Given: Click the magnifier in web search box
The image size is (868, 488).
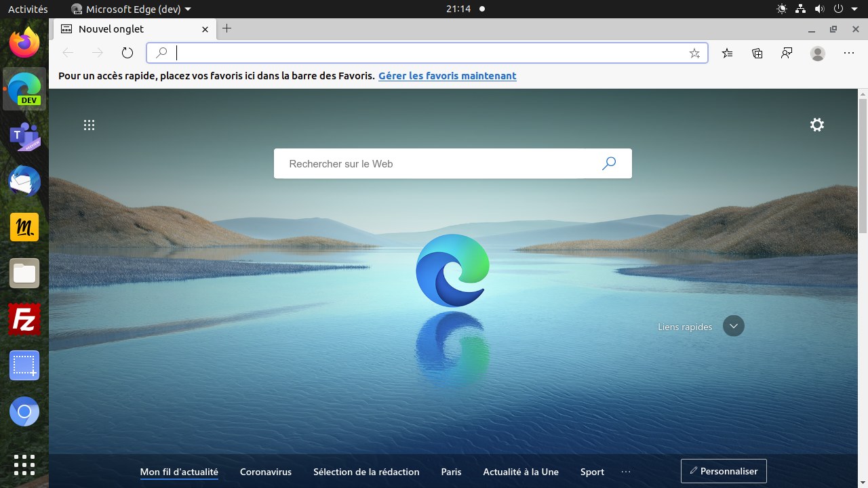Looking at the screenshot, I should (609, 163).
